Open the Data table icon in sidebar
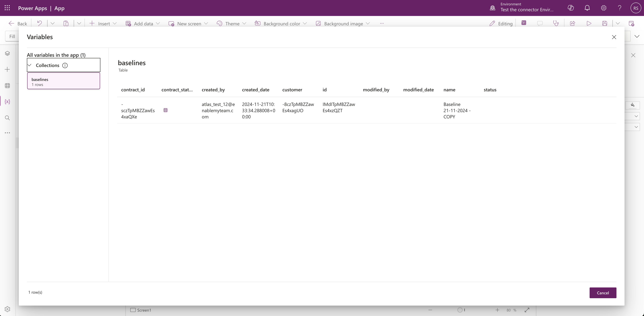Viewport: 644px width, 316px height. (7, 86)
